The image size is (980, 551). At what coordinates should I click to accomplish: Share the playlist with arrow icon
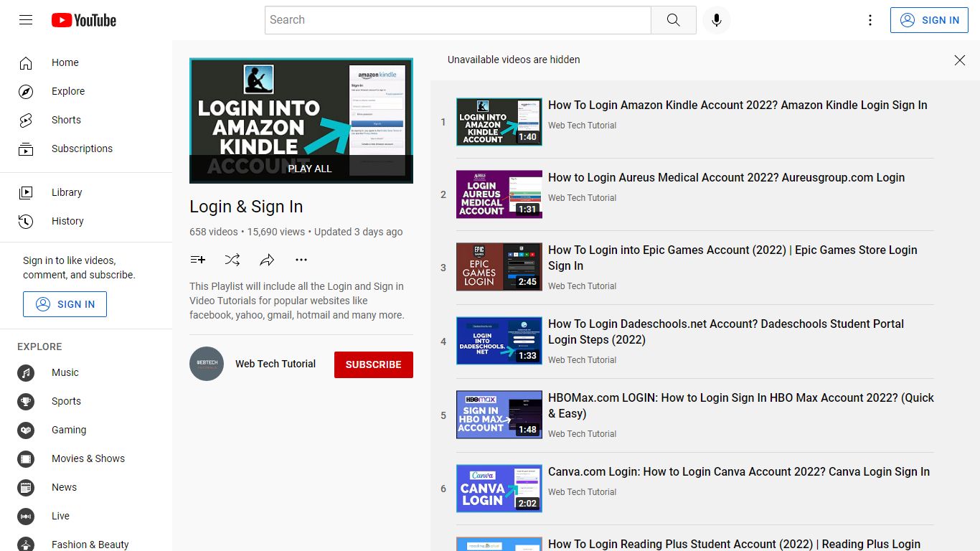(x=267, y=260)
